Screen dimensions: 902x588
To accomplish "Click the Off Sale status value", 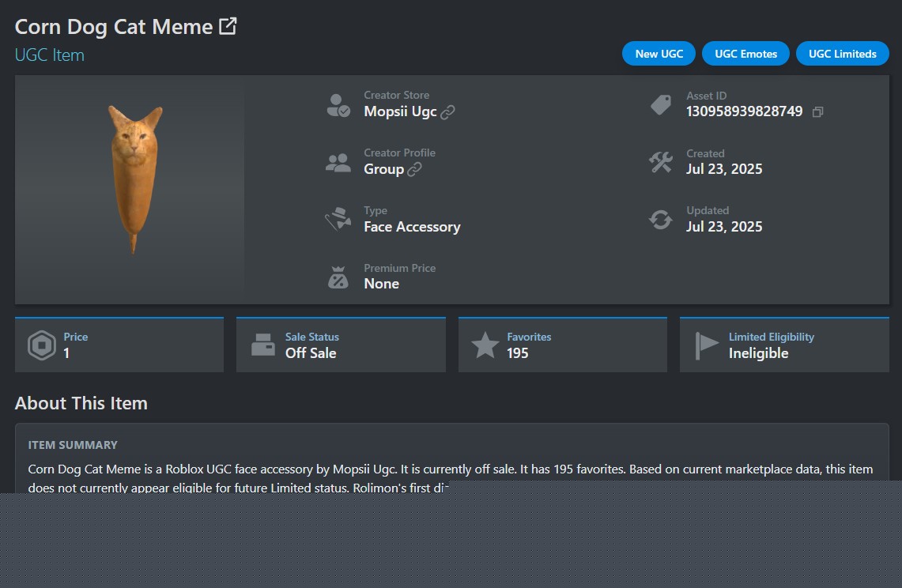I will [x=311, y=353].
